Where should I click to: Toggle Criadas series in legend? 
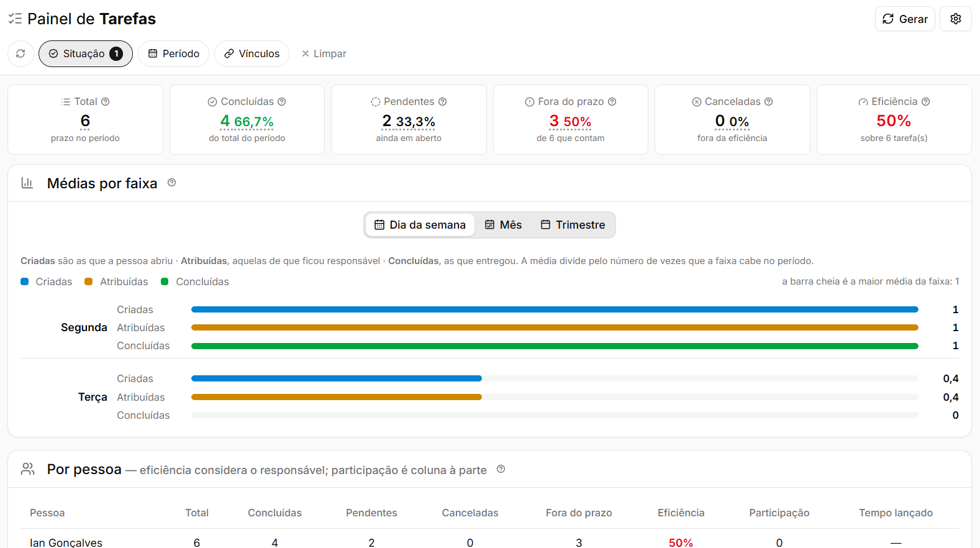pyautogui.click(x=47, y=281)
